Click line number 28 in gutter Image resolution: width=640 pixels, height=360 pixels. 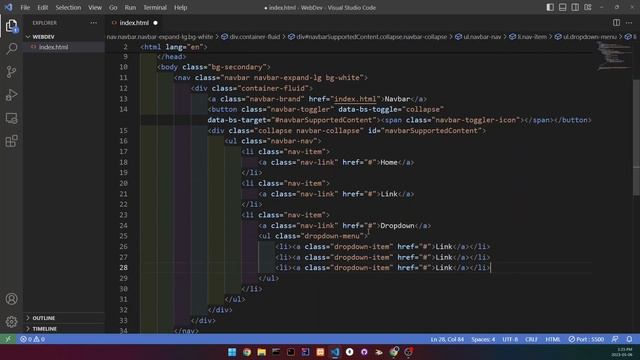tap(123, 268)
